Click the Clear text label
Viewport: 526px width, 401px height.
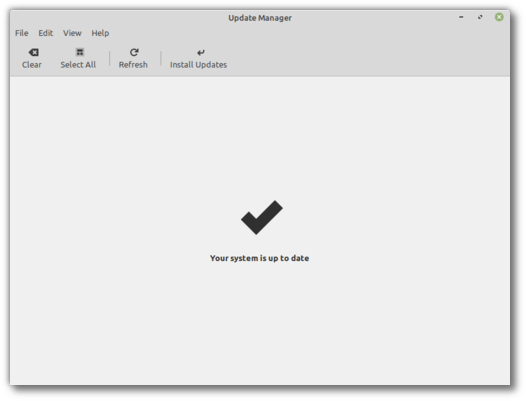(x=32, y=64)
